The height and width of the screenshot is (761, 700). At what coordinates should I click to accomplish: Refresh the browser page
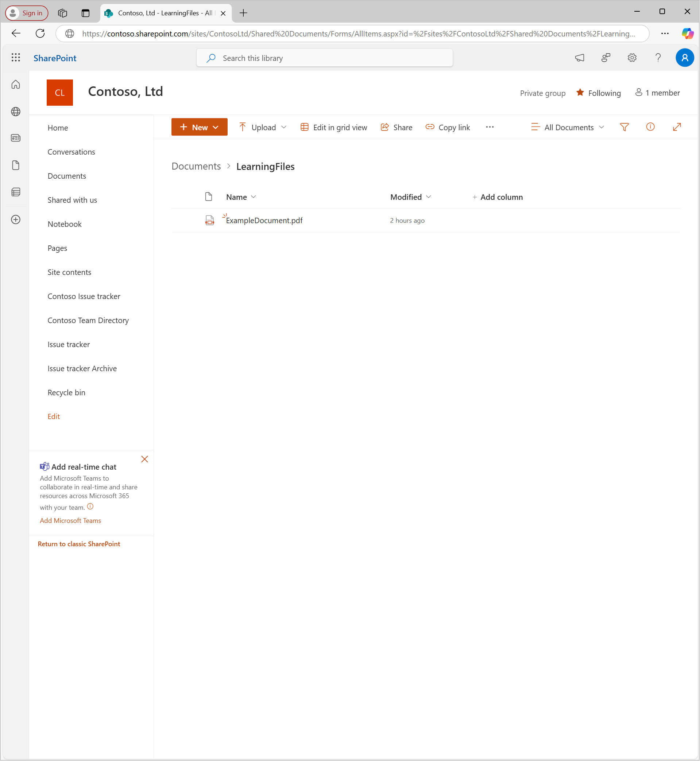[x=40, y=33]
